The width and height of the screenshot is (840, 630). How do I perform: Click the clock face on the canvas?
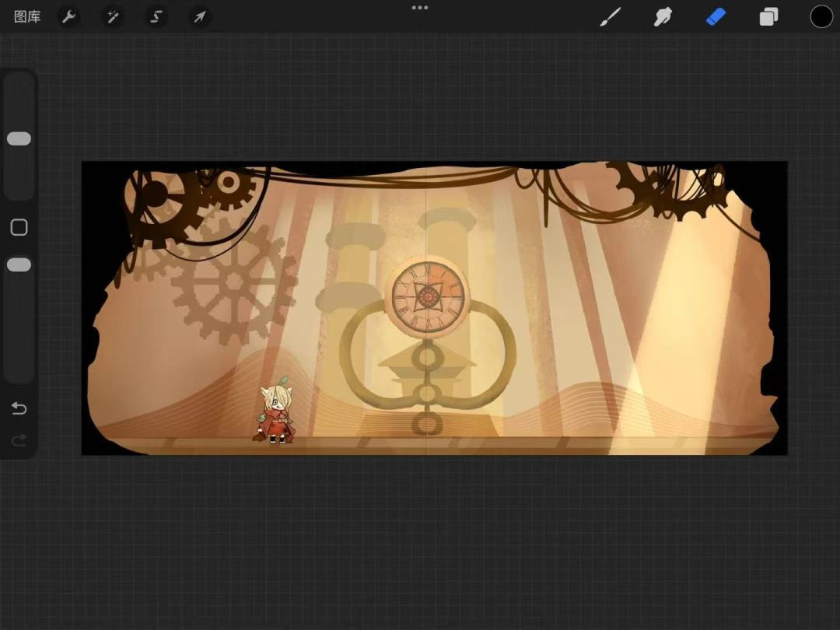428,296
